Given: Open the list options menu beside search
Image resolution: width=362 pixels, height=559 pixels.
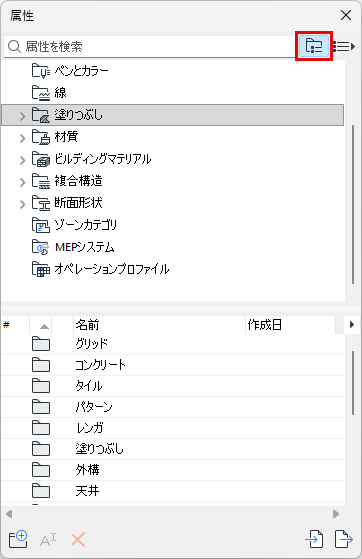Looking at the screenshot, I should pyautogui.click(x=344, y=46).
